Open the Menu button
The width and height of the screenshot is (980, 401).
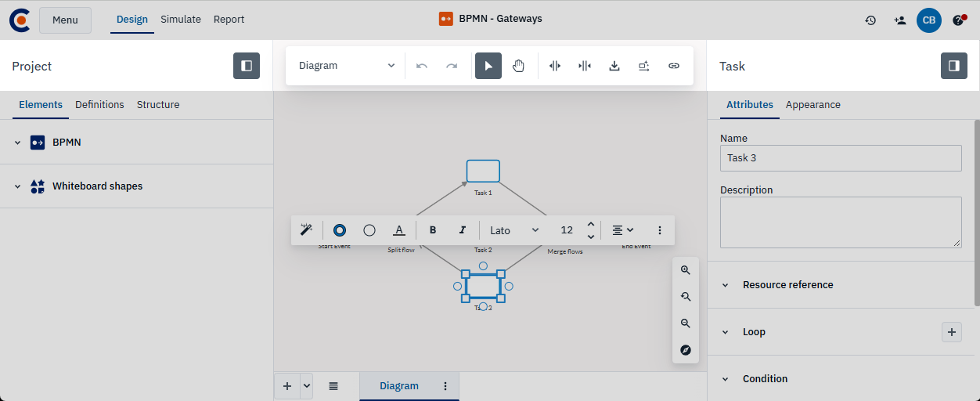coord(65,20)
